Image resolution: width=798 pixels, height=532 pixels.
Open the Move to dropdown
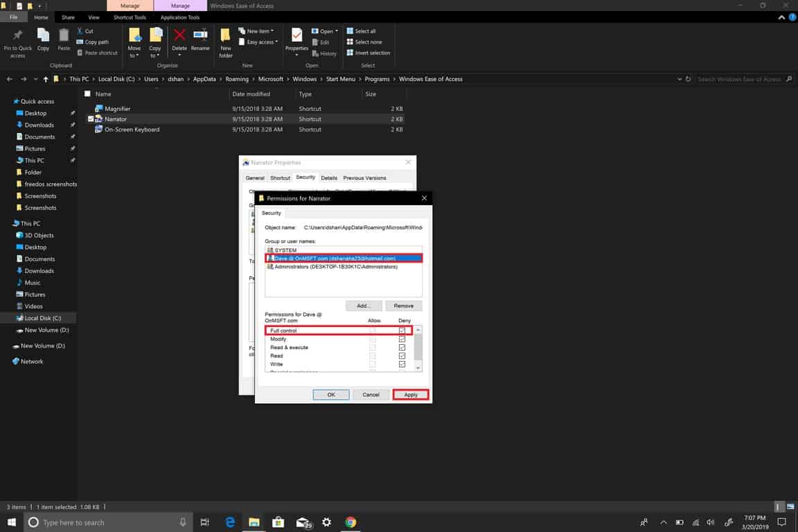point(134,43)
